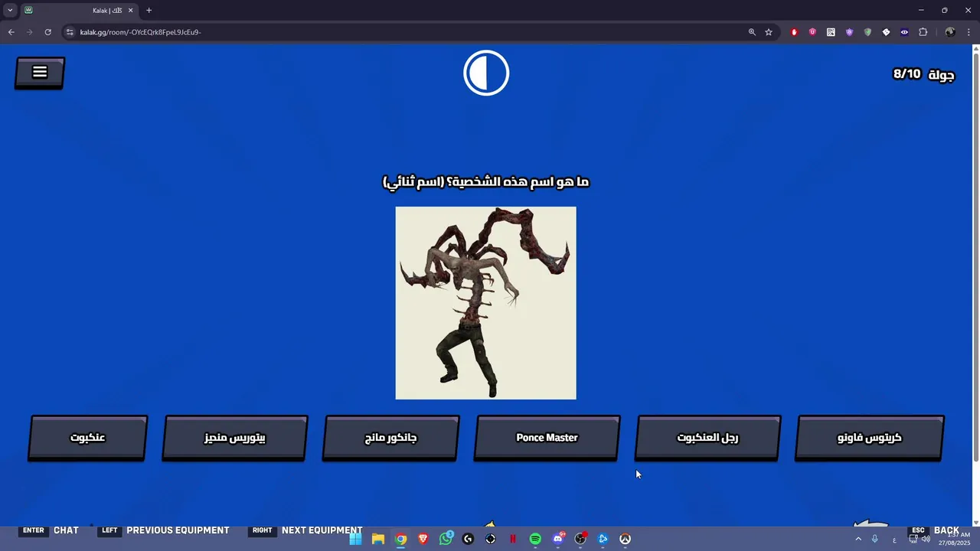Screen dimensions: 980x551
Task: Click the round counter 8/10 text
Action: tap(907, 74)
